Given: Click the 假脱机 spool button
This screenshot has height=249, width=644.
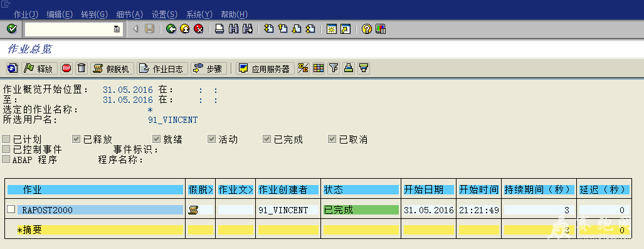Looking at the screenshot, I should coord(112,68).
